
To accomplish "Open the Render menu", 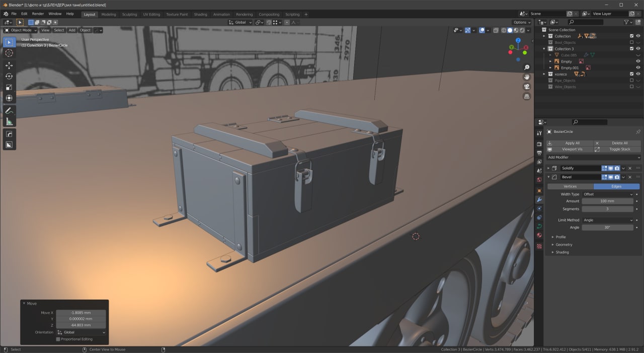I will (x=38, y=14).
